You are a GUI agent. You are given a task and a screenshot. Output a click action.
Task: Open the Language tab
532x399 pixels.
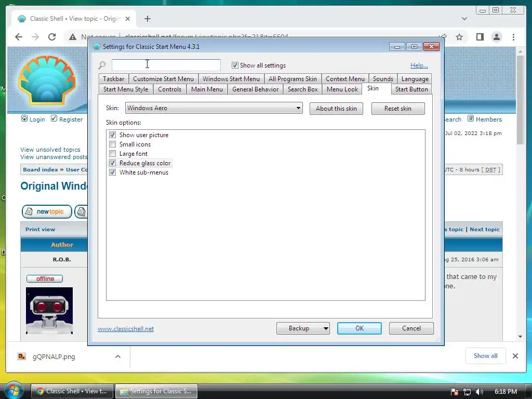pyautogui.click(x=415, y=79)
